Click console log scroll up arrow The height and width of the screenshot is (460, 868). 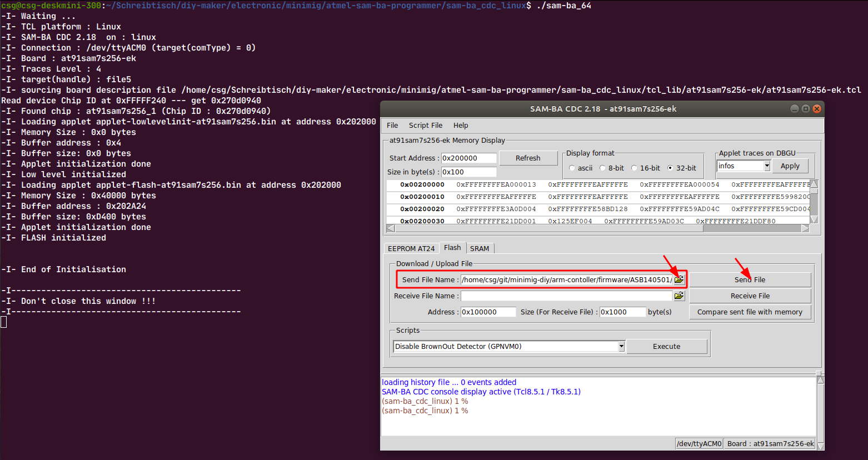click(x=820, y=380)
